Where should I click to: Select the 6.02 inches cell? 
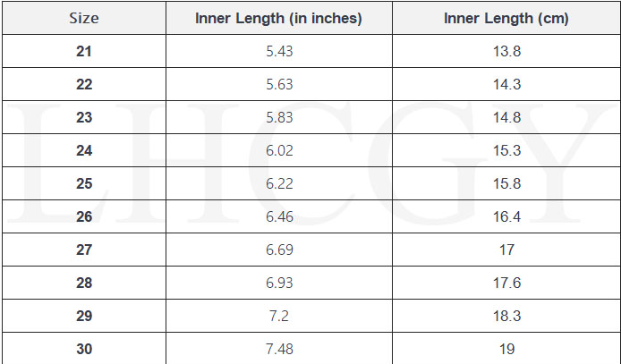point(279,150)
